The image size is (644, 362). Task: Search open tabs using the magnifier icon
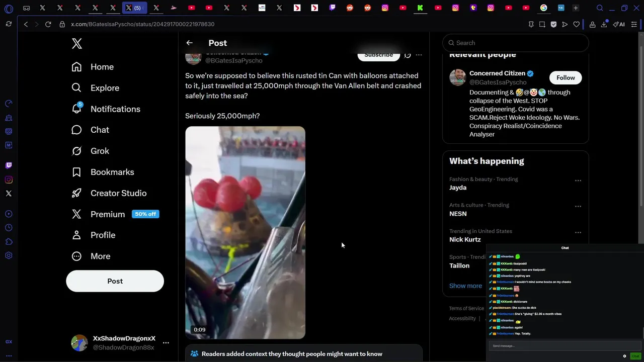(600, 8)
